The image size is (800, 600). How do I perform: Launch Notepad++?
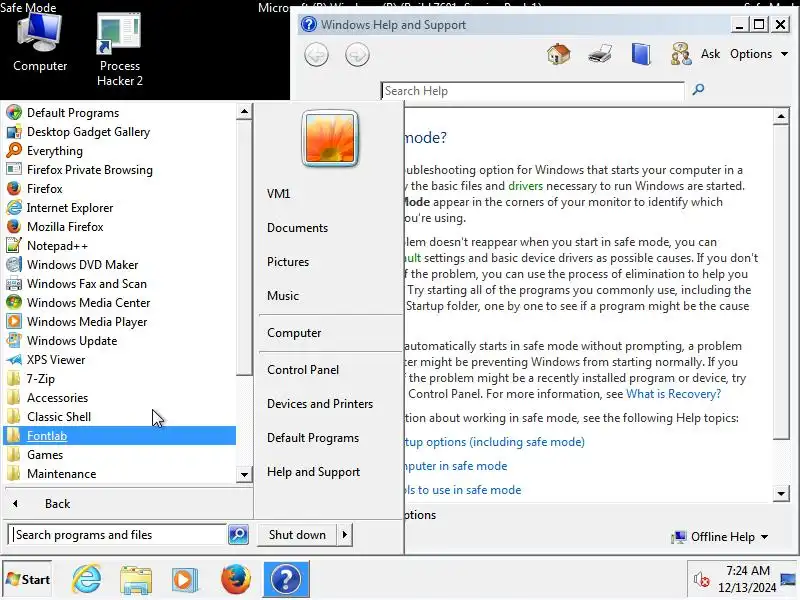click(x=120, y=245)
